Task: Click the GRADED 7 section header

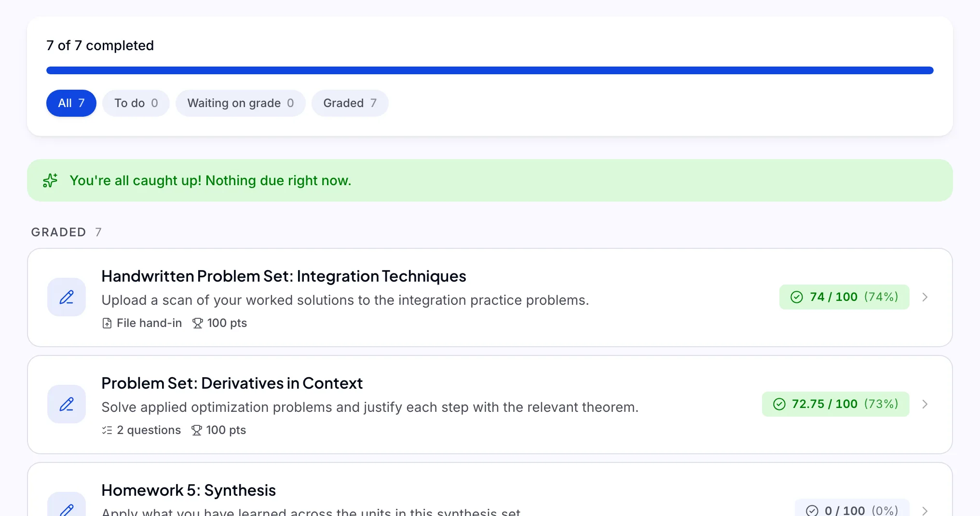Action: [67, 232]
